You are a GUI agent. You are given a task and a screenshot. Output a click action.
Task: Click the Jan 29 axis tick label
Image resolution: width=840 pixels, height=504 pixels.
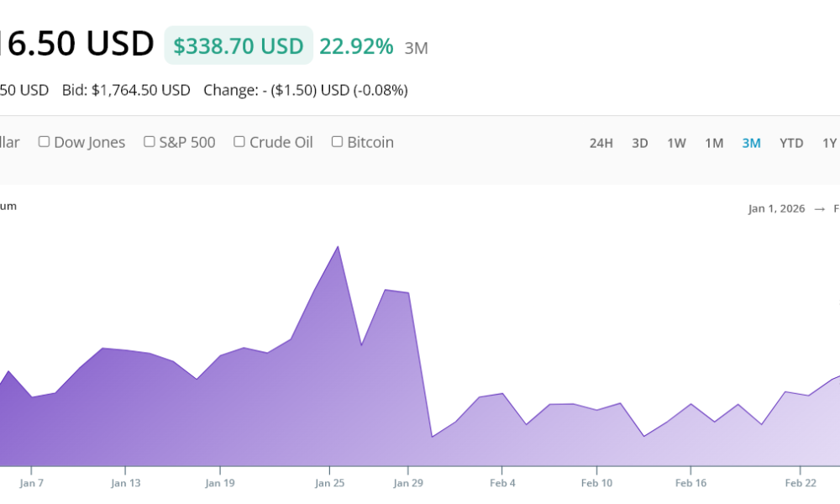pyautogui.click(x=408, y=483)
